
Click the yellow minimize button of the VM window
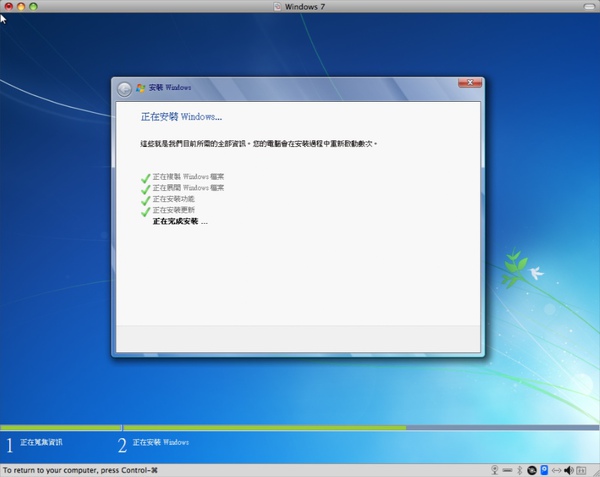tap(21, 7)
